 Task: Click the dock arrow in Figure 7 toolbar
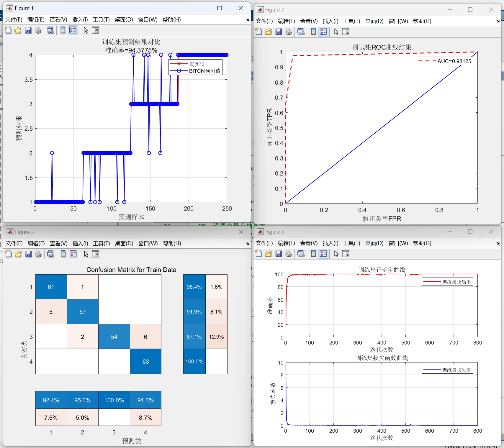498,21
